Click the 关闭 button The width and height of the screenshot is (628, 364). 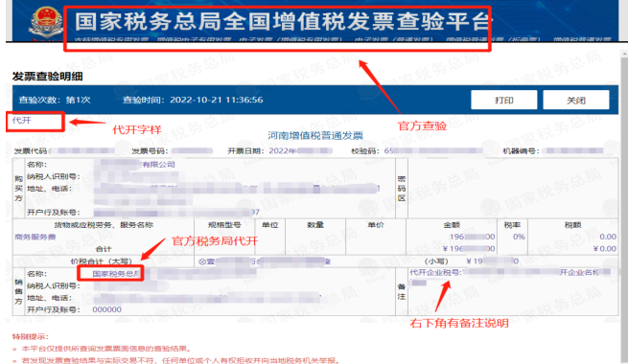(576, 100)
